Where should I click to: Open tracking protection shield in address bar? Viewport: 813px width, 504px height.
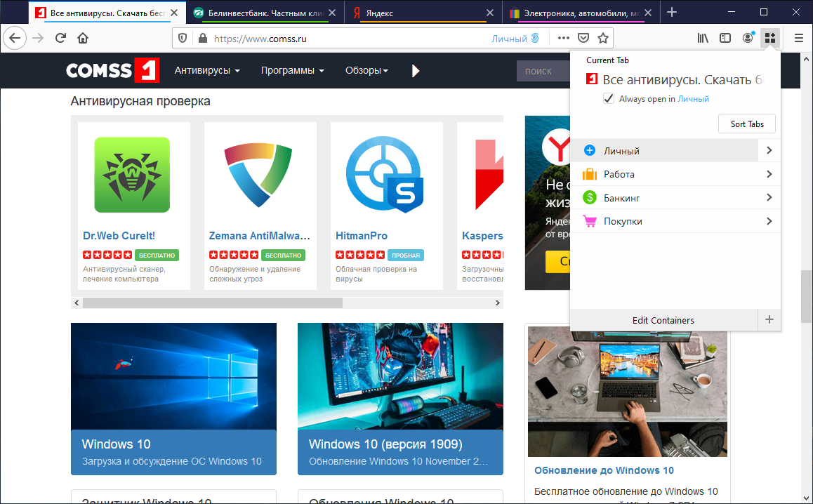(183, 39)
